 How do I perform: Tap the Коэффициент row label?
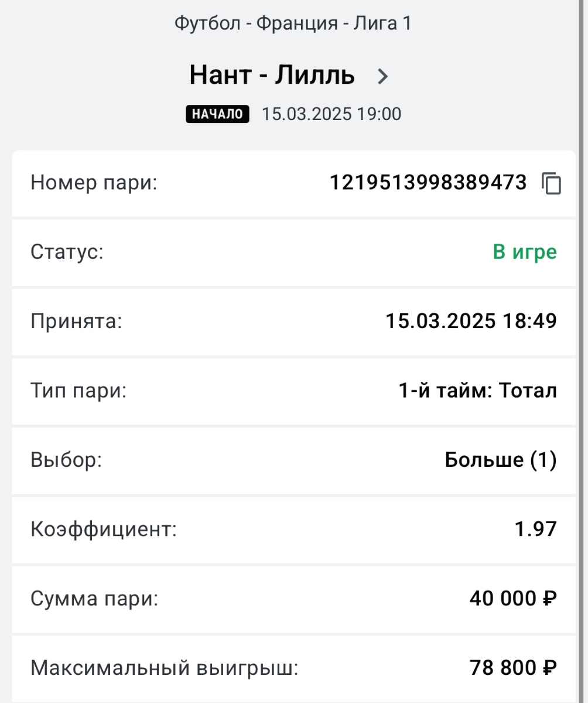pyautogui.click(x=104, y=530)
